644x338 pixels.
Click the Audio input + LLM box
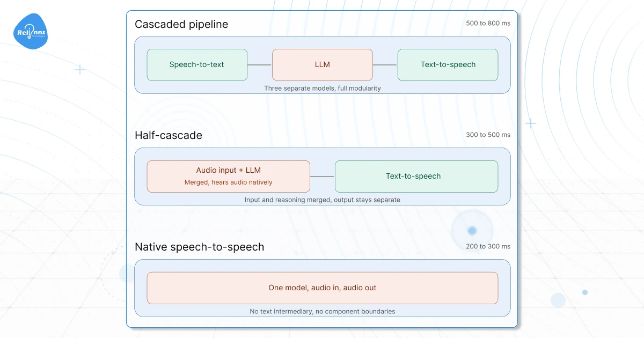tap(229, 177)
